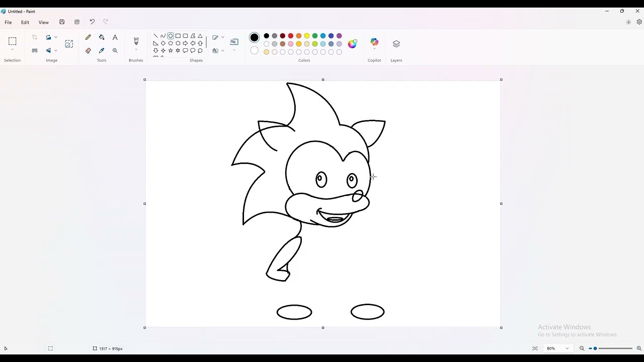This screenshot has width=644, height=362.
Task: Click the zoom out minus button
Action: pyautogui.click(x=582, y=348)
